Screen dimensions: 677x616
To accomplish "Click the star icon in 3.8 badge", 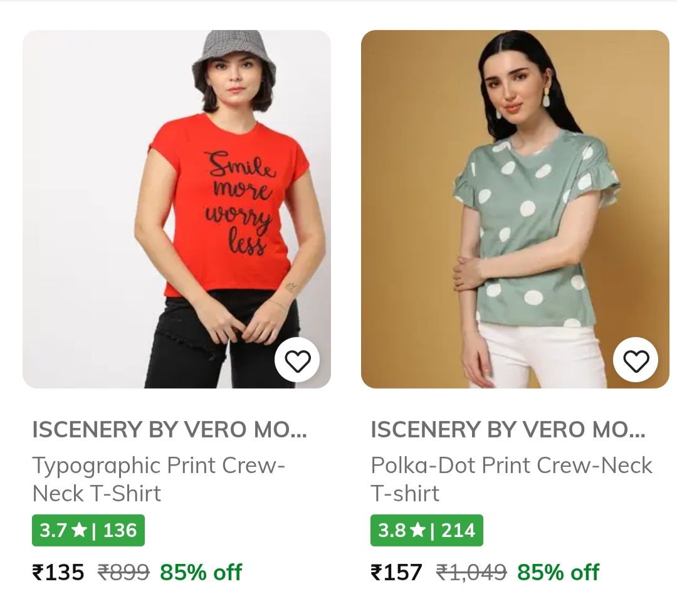I will point(417,531).
